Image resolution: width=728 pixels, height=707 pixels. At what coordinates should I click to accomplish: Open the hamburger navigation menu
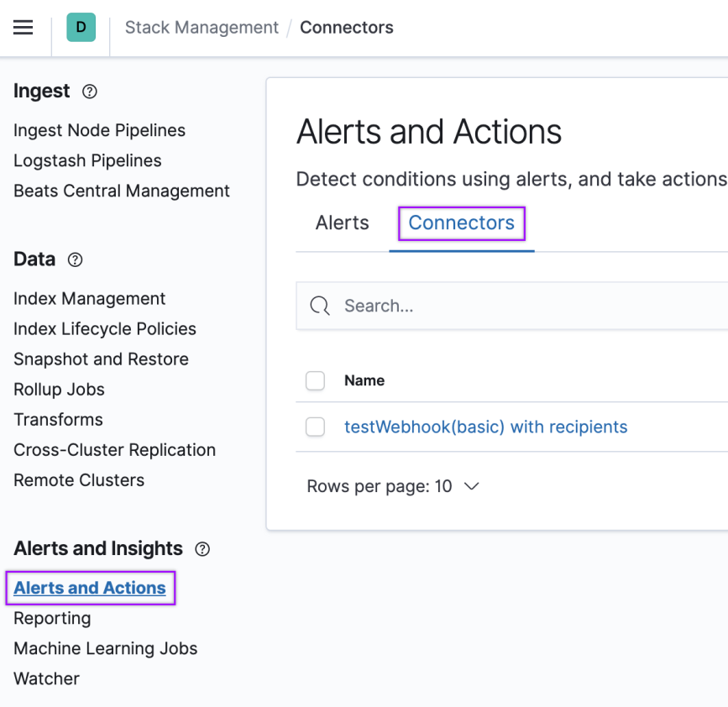coord(23,28)
